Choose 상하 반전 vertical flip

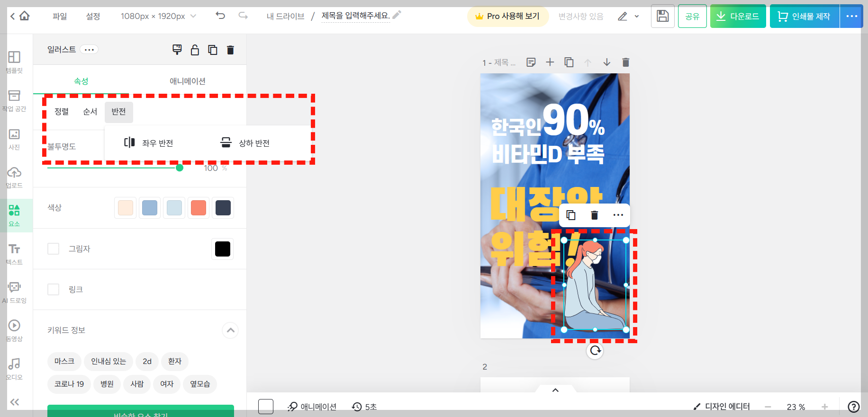coord(245,142)
